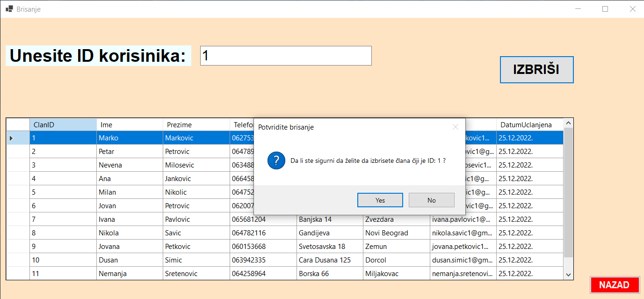Confirm deletion with the Yes button
Viewport: 644px width, 299px height.
pos(380,200)
